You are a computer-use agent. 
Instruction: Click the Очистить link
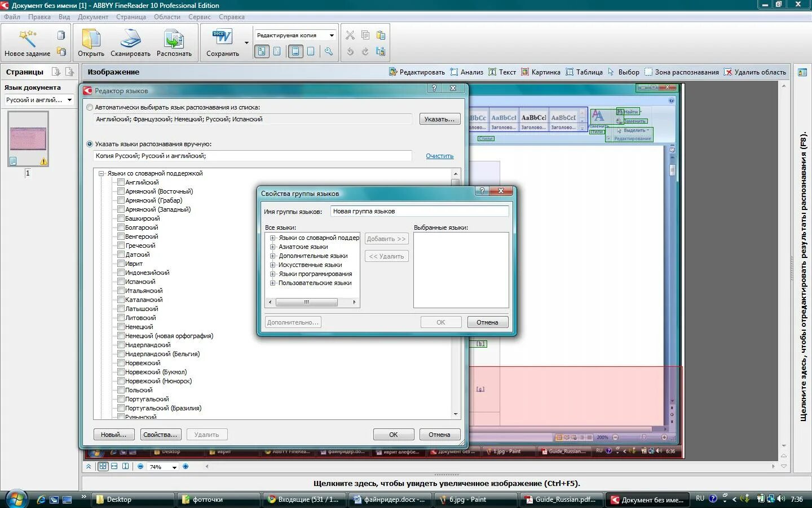tap(440, 156)
